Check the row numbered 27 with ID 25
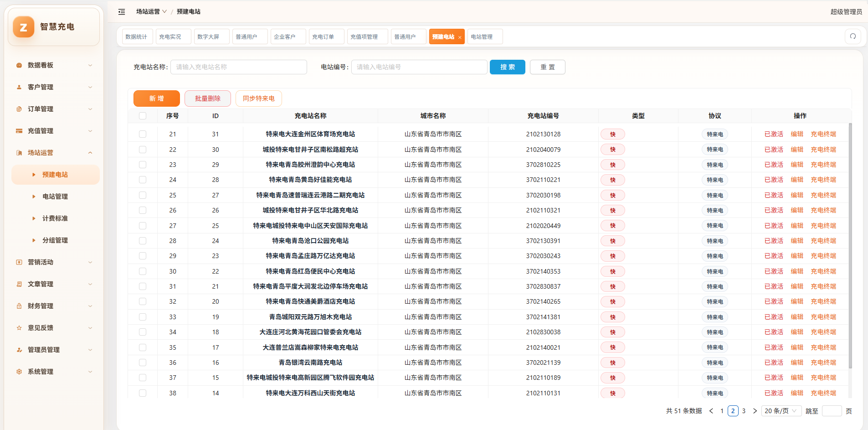The image size is (868, 430). (143, 226)
